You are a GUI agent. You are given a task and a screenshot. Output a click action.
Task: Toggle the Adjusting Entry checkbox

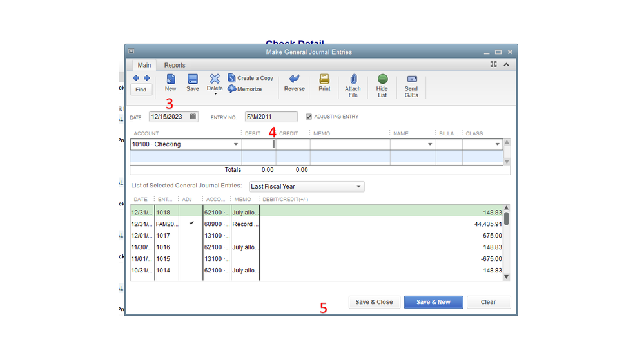[x=309, y=117]
